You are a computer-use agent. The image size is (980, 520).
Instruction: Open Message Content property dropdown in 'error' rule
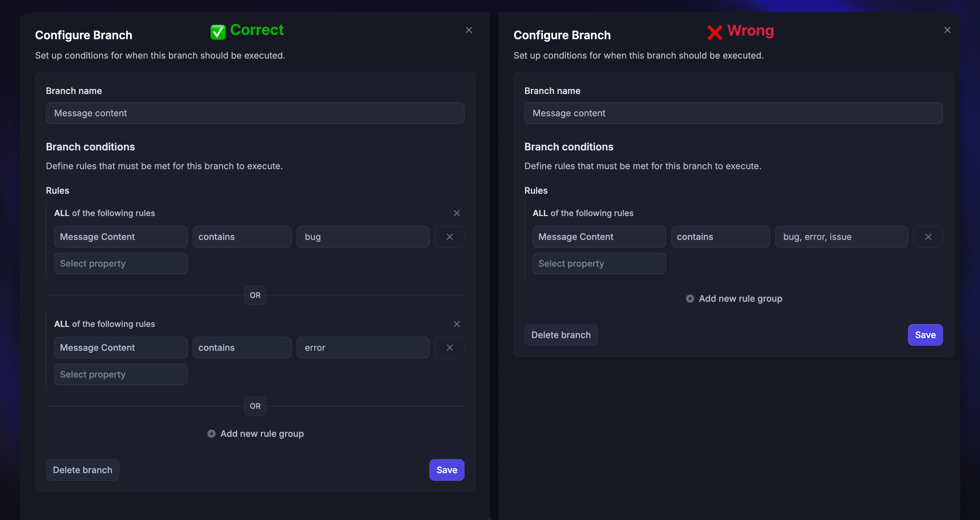(121, 348)
